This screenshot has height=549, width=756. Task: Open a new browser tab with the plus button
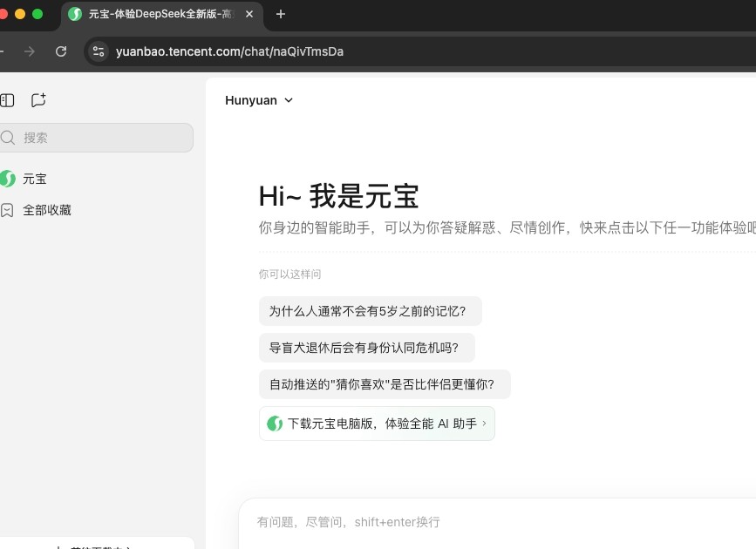point(278,14)
